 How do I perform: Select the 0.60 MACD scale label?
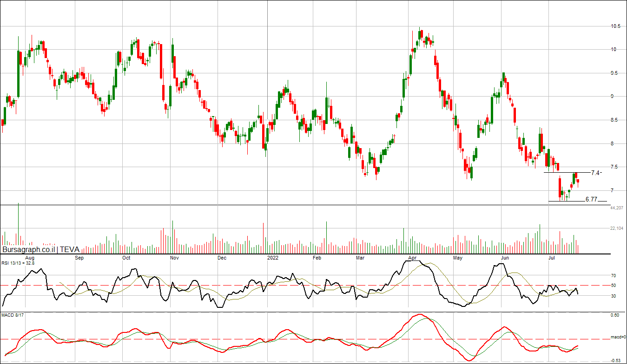click(615, 315)
